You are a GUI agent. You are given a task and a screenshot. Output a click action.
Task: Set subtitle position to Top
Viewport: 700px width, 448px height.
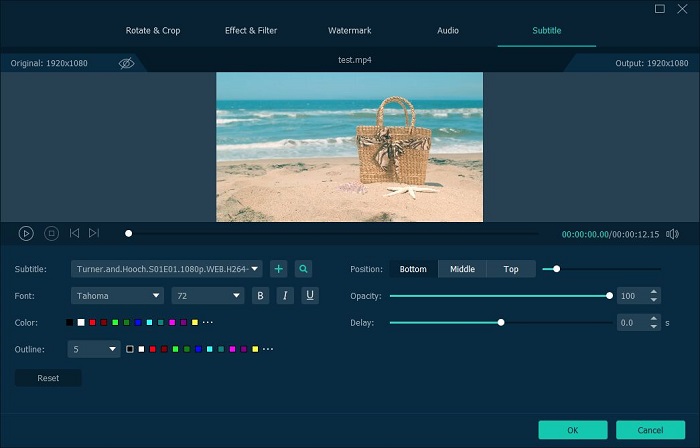[x=511, y=269]
